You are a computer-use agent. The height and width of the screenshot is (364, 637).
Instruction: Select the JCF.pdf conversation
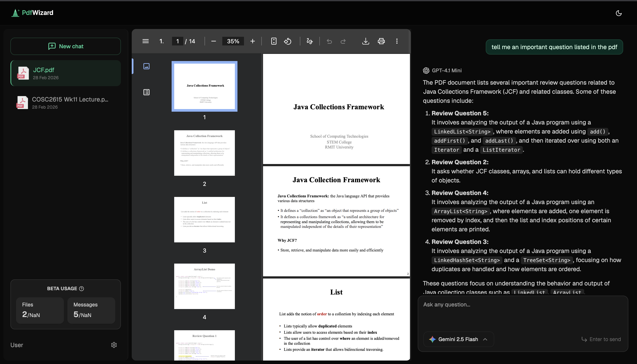tap(65, 73)
